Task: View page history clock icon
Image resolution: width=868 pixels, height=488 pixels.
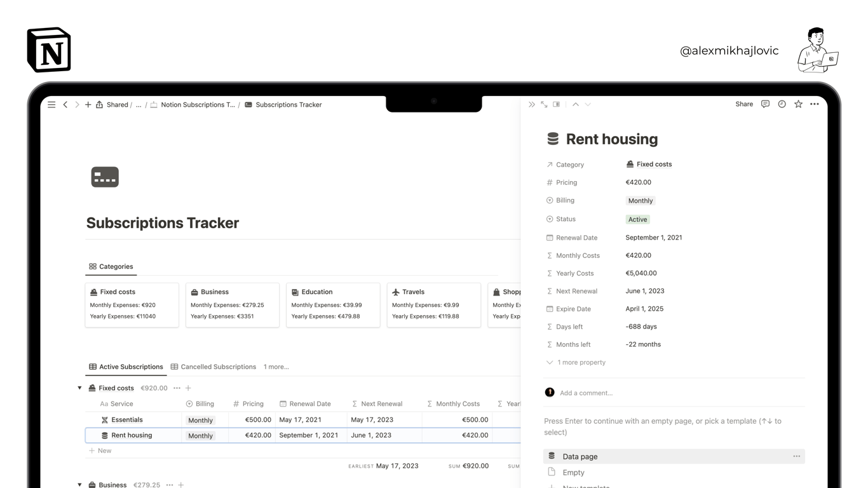Action: 782,104
